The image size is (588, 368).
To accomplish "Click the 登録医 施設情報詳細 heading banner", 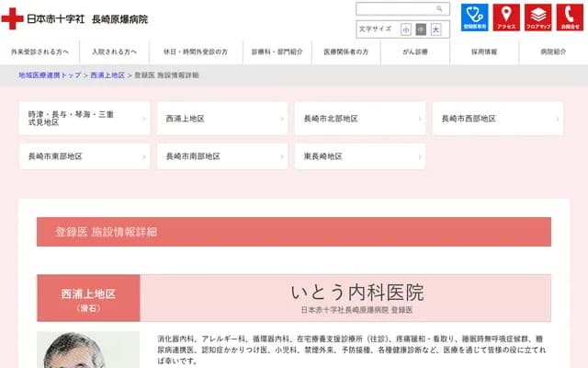I will pos(294,232).
